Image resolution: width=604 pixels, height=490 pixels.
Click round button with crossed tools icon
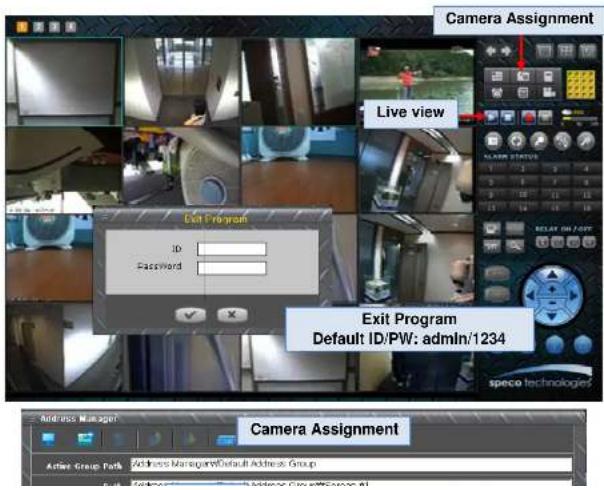[x=562, y=141]
